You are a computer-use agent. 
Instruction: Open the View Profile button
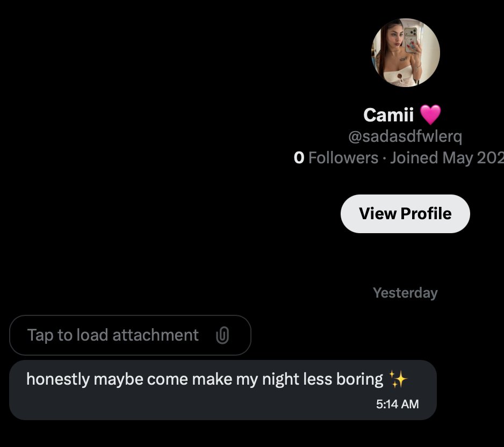coord(405,214)
